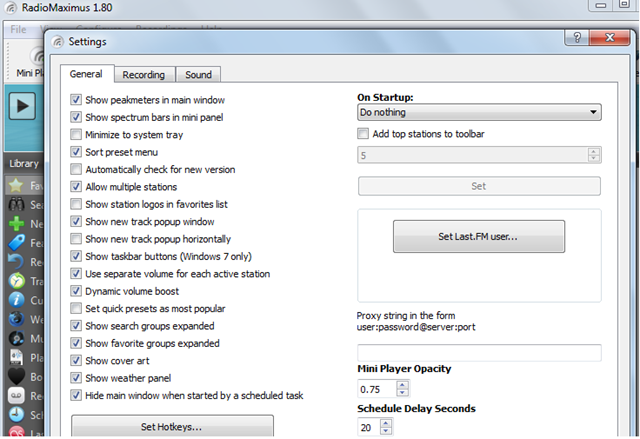Click the globe weather icon in Library
640x439 pixels.
(15, 319)
